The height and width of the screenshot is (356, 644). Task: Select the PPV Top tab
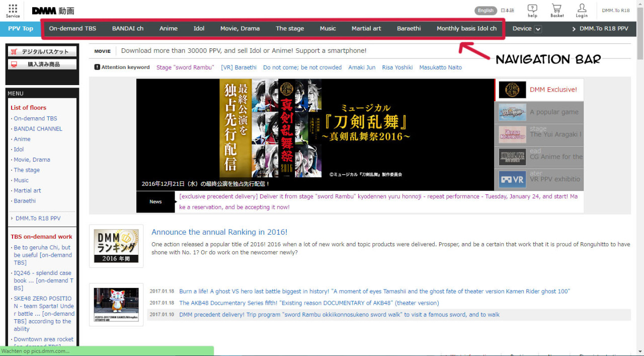(21, 29)
